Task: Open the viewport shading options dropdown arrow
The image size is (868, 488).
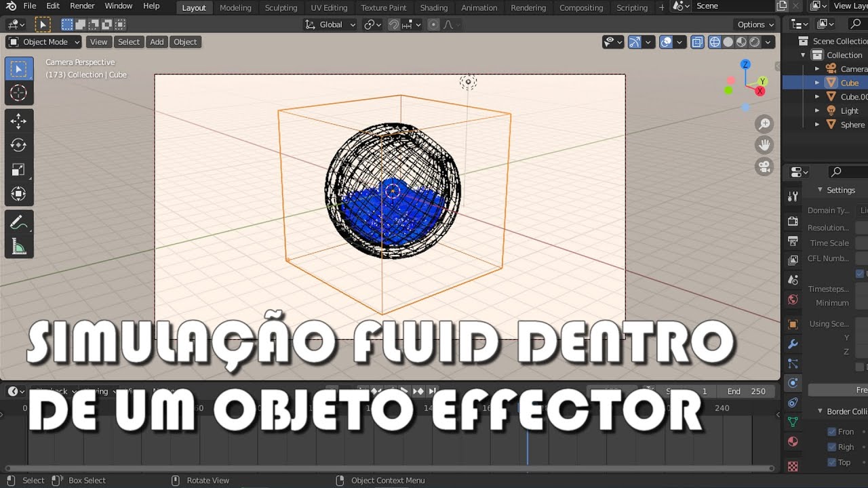Action: pos(768,42)
